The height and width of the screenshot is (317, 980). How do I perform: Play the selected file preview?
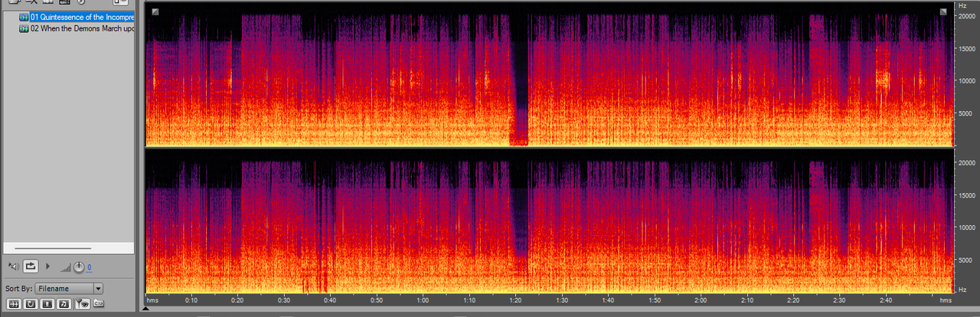point(47,266)
